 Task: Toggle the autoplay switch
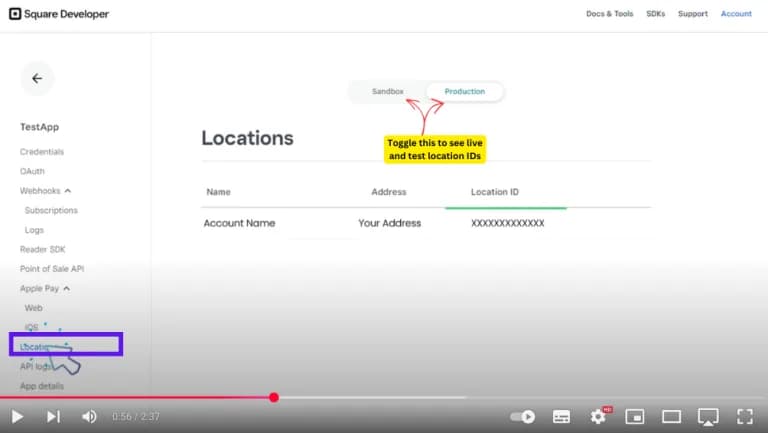click(x=522, y=416)
